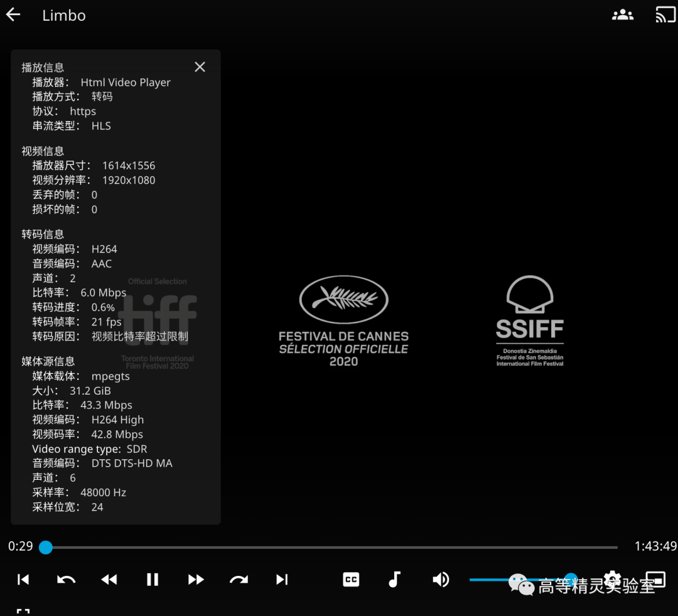The height and width of the screenshot is (616, 678).
Task: Jump forward with the curved arrow icon
Action: pos(239,579)
